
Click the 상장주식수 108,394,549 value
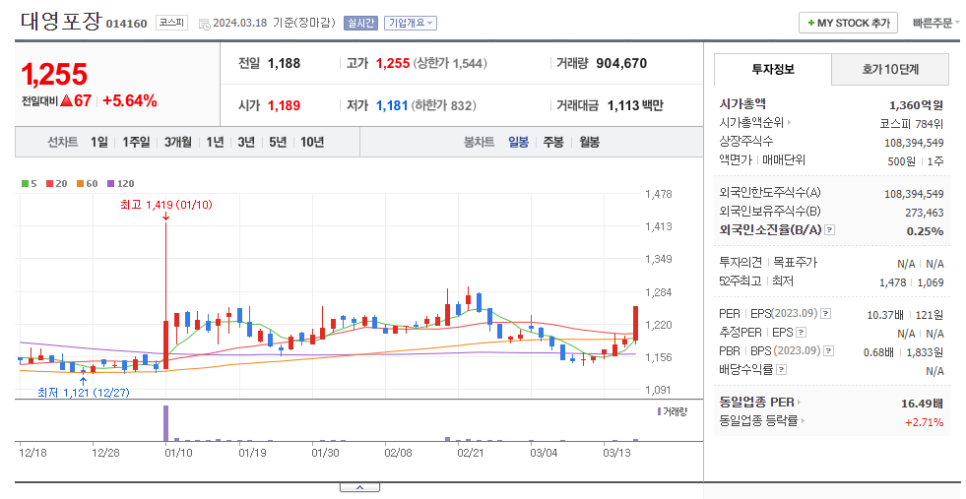[914, 143]
